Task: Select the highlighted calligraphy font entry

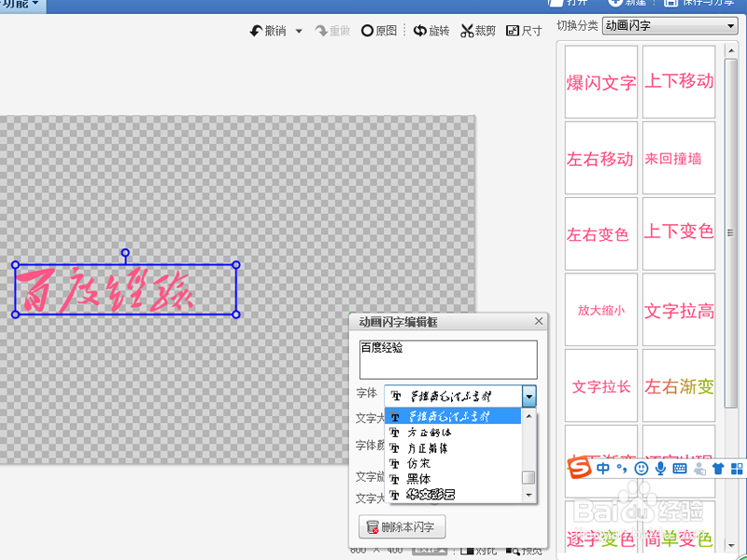Action: (x=453, y=416)
